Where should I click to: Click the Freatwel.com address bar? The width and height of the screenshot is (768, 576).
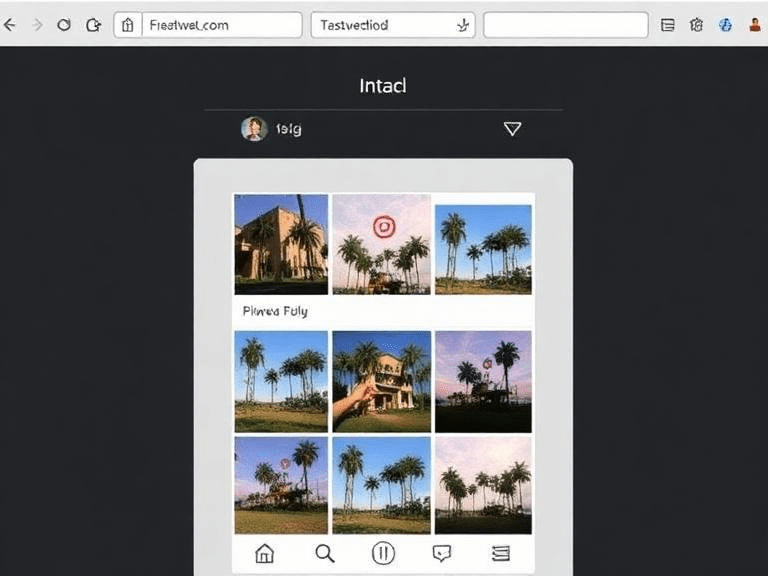[x=208, y=25]
